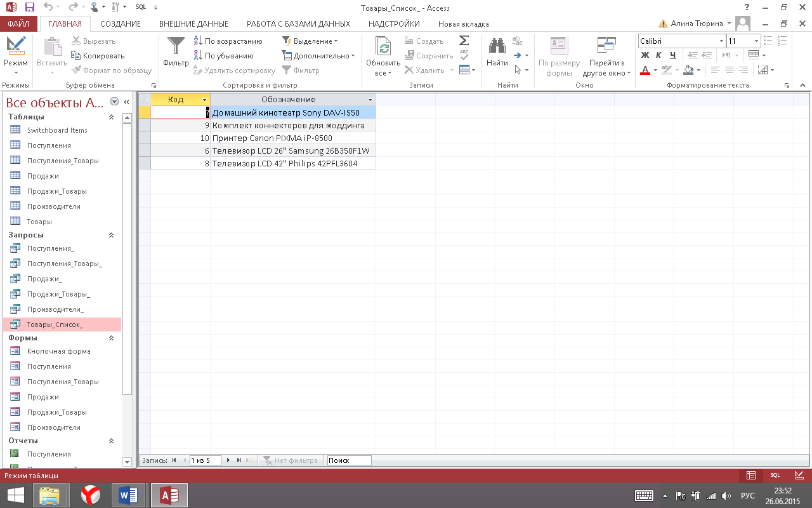
Task: Open the Выбрать select cursor menu
Action: tap(521, 70)
